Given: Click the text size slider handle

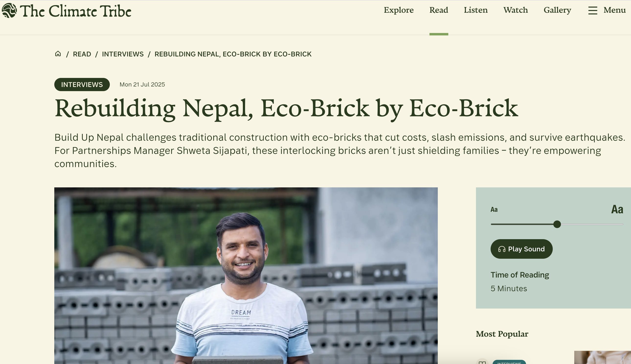Looking at the screenshot, I should tap(557, 224).
